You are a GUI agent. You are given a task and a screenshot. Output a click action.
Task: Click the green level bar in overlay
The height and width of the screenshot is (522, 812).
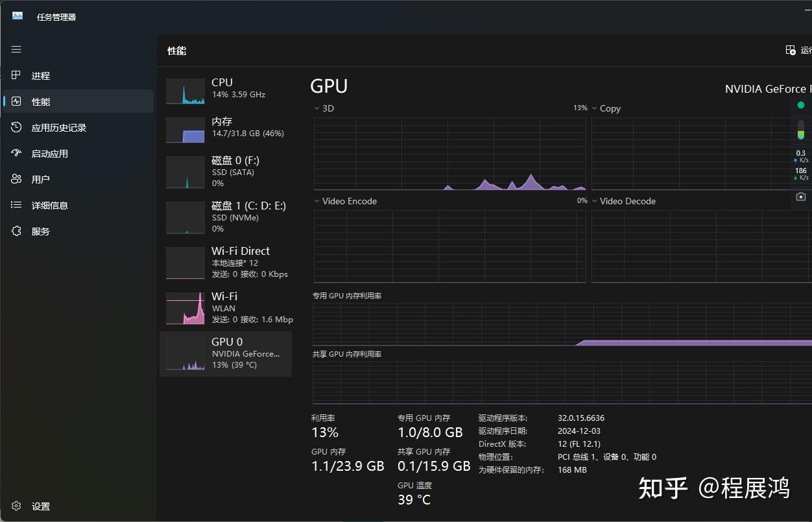point(801,130)
